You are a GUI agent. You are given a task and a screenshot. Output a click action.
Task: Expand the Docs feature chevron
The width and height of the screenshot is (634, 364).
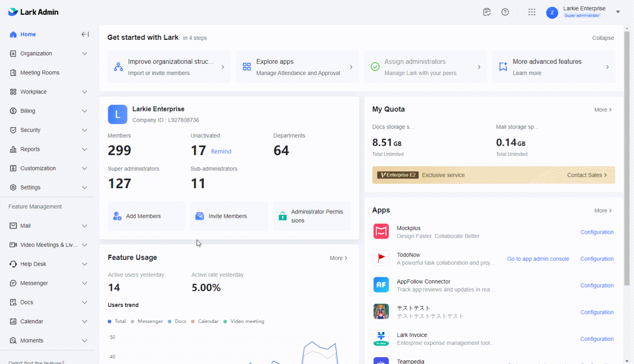(x=84, y=302)
